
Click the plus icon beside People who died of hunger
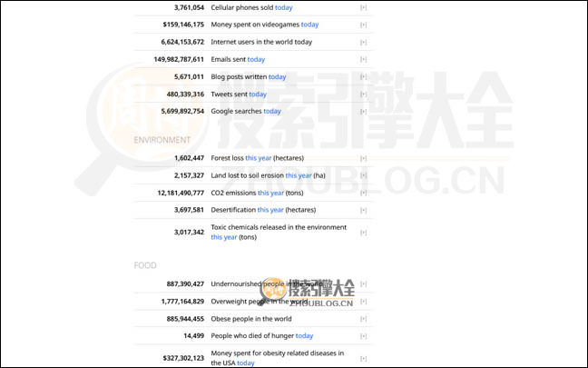point(364,336)
